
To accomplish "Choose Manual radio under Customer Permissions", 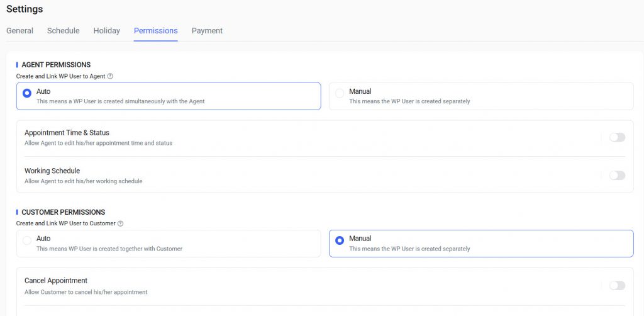I will pos(340,240).
